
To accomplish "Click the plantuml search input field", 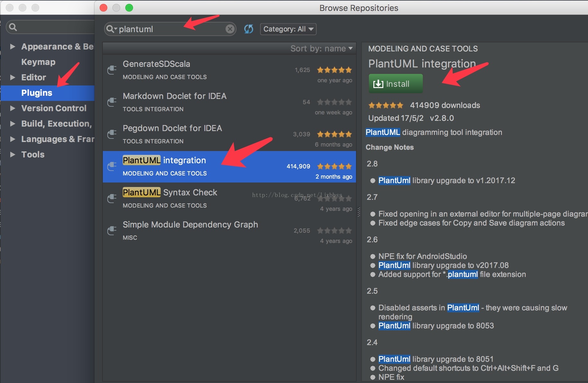I will click(170, 29).
